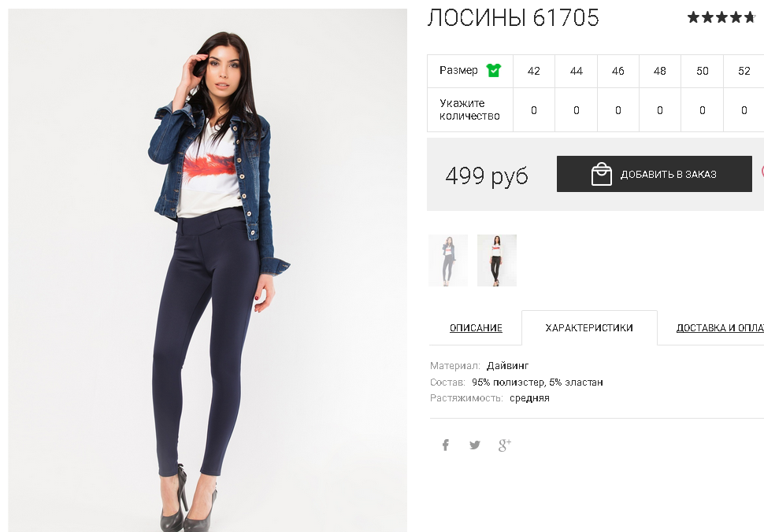Click quantity field for size 44
Screen dimensions: 764x532
577,110
